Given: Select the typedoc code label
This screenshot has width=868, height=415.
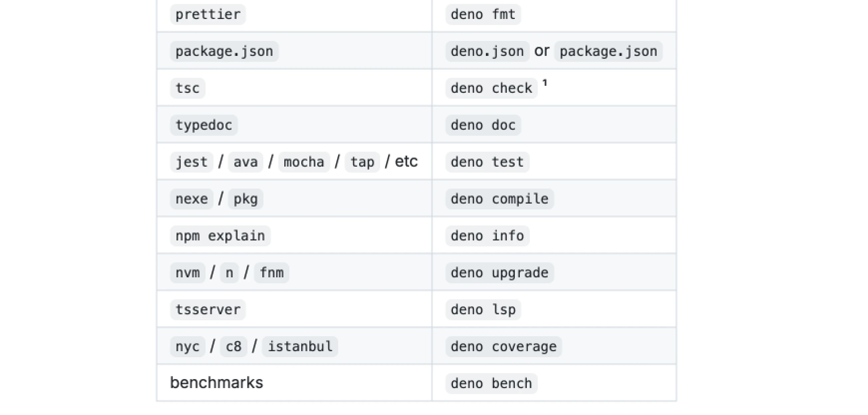Looking at the screenshot, I should (204, 125).
